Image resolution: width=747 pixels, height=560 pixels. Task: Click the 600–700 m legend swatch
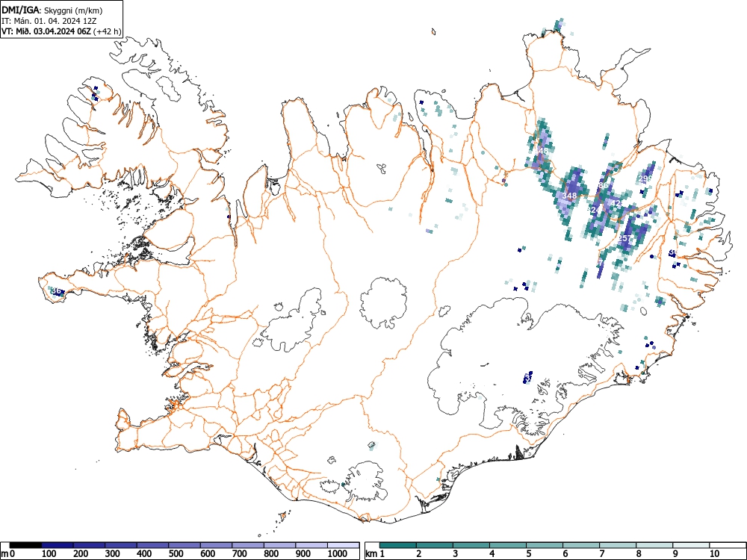click(217, 545)
